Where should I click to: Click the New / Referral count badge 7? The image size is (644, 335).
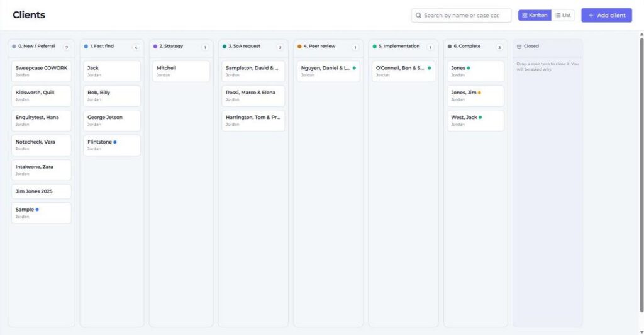point(67,47)
